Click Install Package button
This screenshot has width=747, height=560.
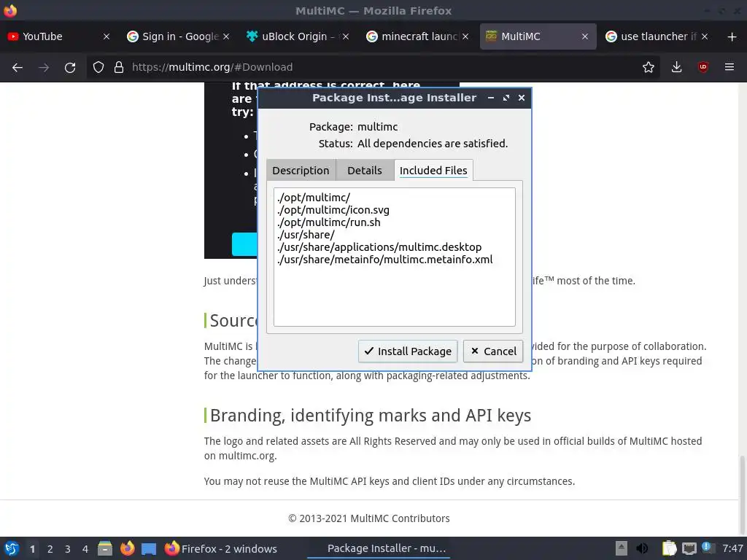(x=408, y=351)
